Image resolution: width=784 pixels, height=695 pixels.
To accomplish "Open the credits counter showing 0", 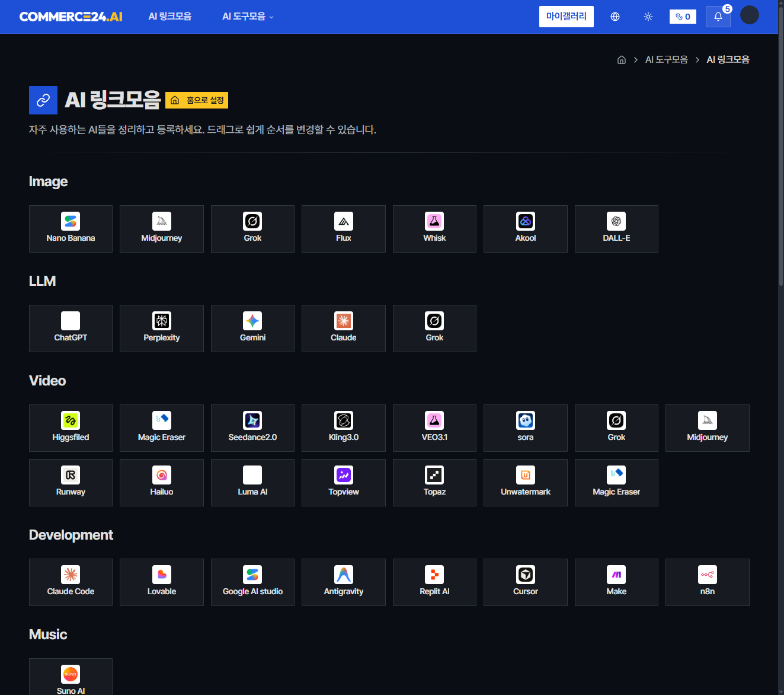I will [x=683, y=17].
